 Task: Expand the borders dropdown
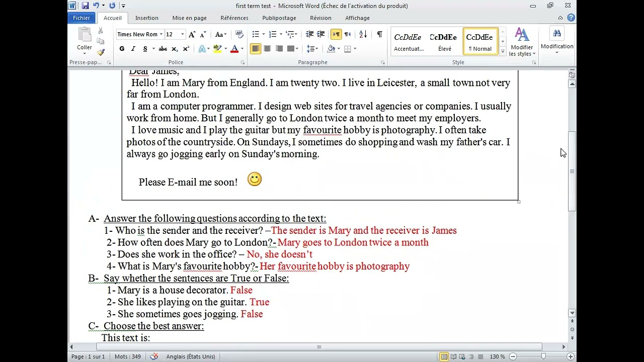(x=355, y=49)
